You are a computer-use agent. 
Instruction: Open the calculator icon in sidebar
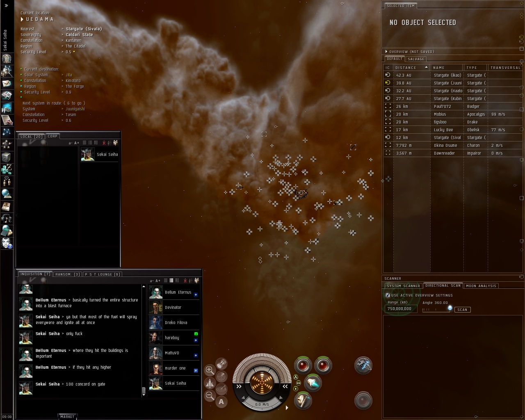click(7, 231)
